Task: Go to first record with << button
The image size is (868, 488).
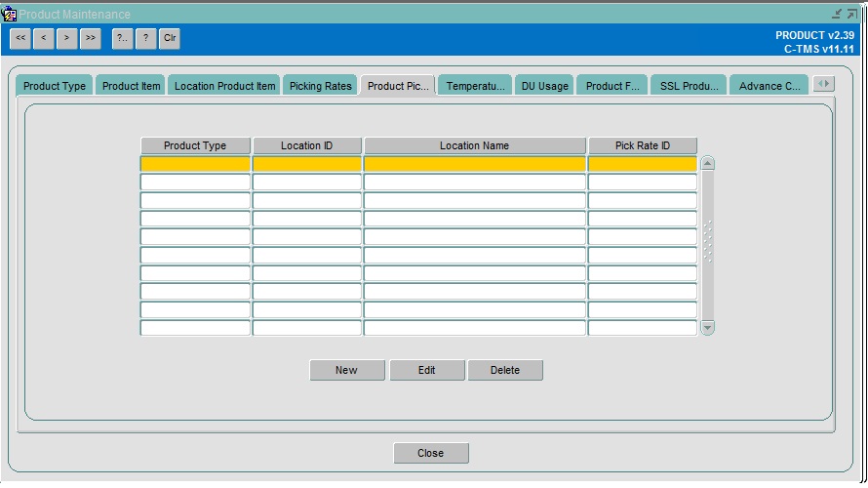Action: coord(20,38)
